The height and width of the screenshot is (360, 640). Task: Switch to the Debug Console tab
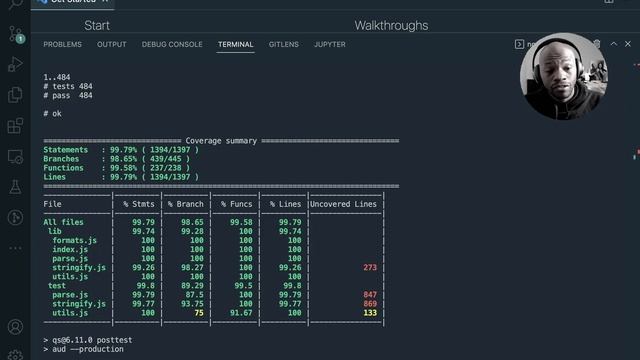click(x=172, y=44)
